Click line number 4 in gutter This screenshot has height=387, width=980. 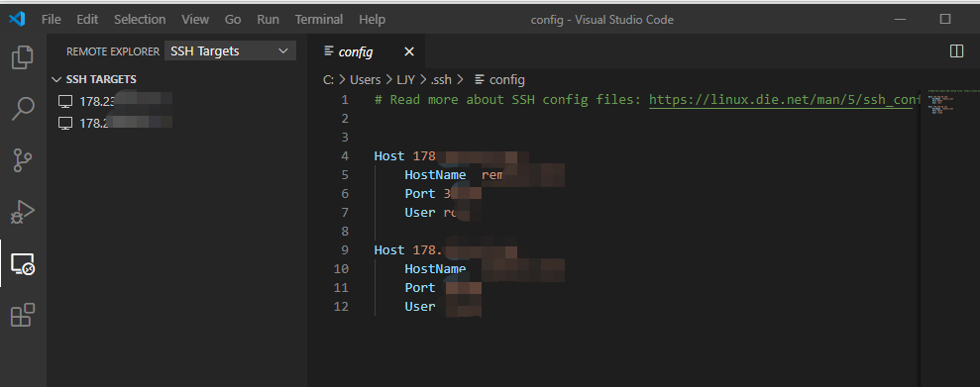tap(345, 156)
